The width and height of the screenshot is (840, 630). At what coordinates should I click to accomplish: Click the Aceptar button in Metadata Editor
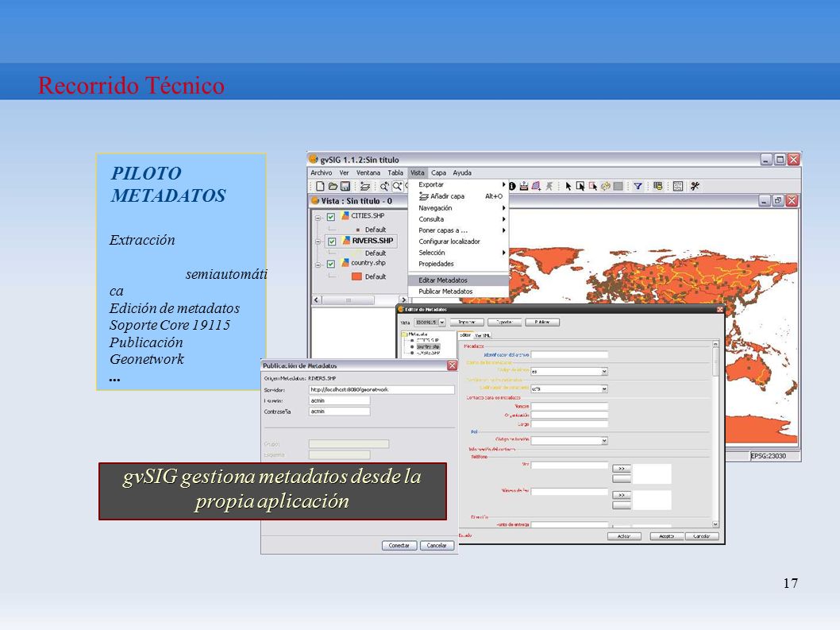pyautogui.click(x=666, y=536)
